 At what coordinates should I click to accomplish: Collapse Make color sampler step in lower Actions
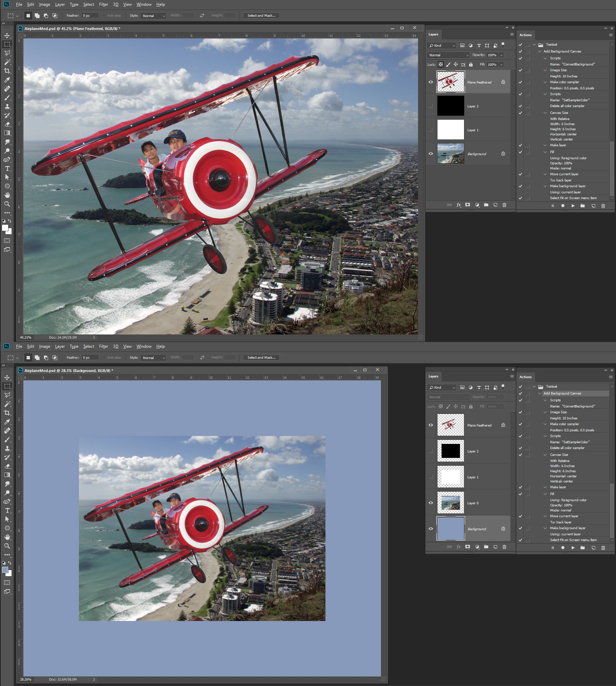[x=545, y=424]
